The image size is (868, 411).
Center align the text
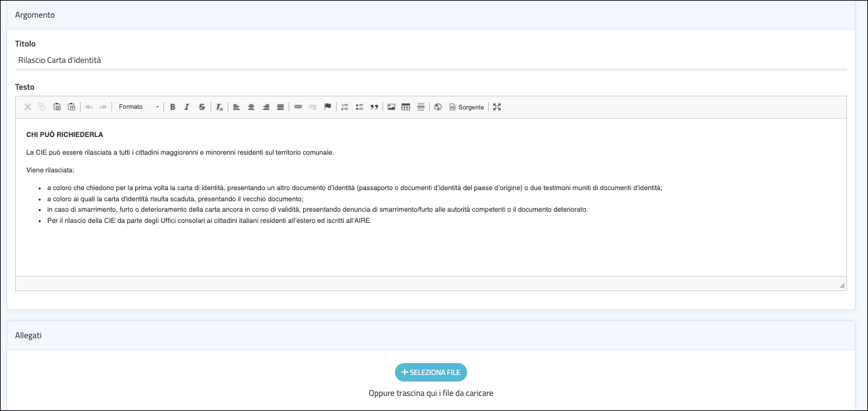click(x=251, y=107)
